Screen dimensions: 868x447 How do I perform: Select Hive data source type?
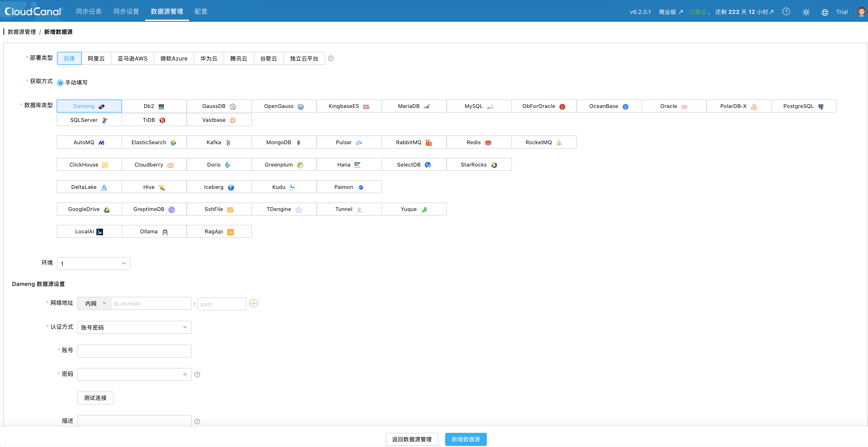(154, 187)
